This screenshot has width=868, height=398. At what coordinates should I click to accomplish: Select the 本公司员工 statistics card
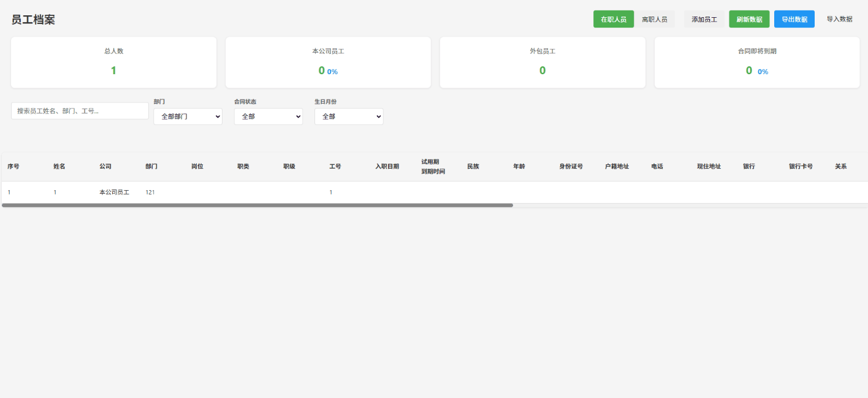(328, 61)
